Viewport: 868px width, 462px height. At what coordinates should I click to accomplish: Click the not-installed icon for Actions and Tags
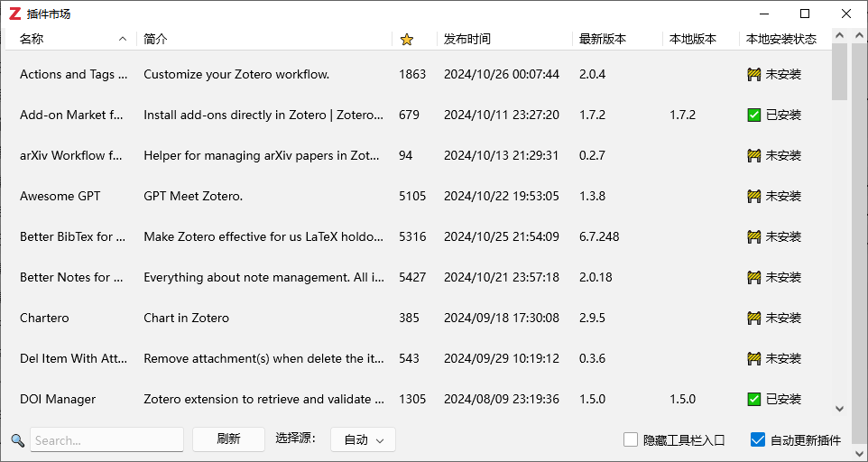[753, 75]
